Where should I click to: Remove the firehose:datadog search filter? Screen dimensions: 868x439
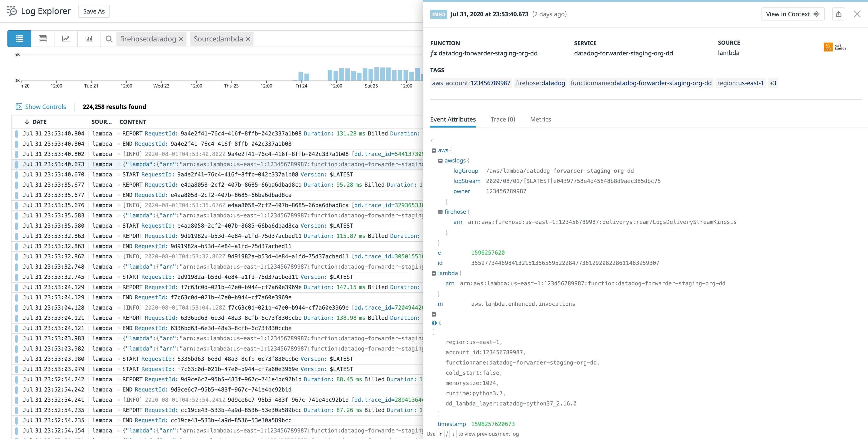coord(181,39)
